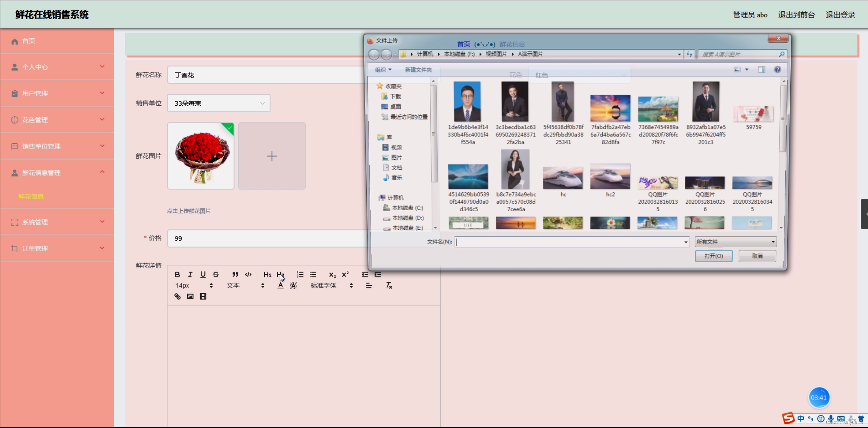The width and height of the screenshot is (868, 428).
Task: Clear text formatting in the editor
Action: click(389, 285)
